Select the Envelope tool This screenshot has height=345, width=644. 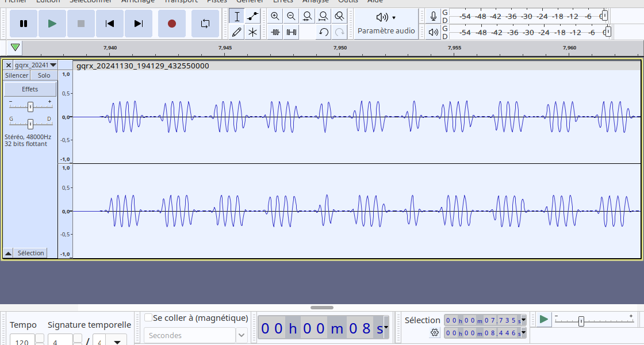click(252, 16)
